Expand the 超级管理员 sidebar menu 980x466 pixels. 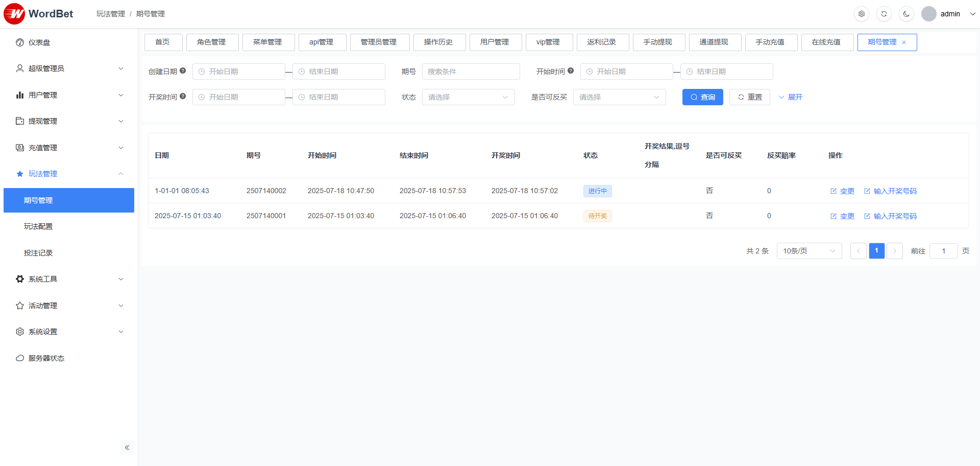pyautogui.click(x=69, y=68)
